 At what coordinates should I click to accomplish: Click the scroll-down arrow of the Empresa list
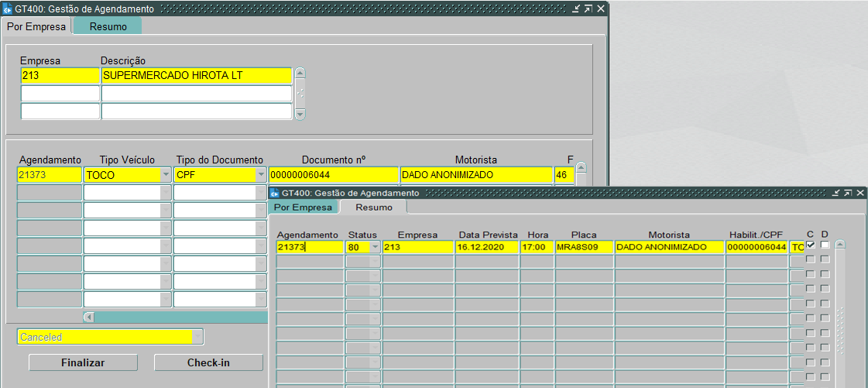pyautogui.click(x=300, y=113)
